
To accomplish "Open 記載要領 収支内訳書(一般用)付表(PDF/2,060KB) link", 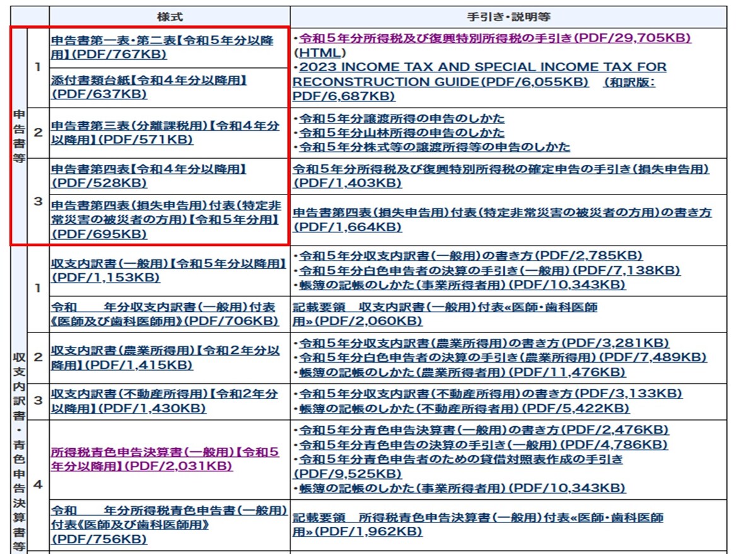I will pyautogui.click(x=445, y=314).
